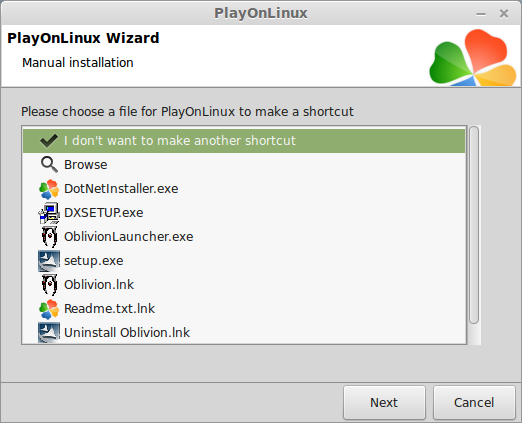Click the Next button

[384, 403]
